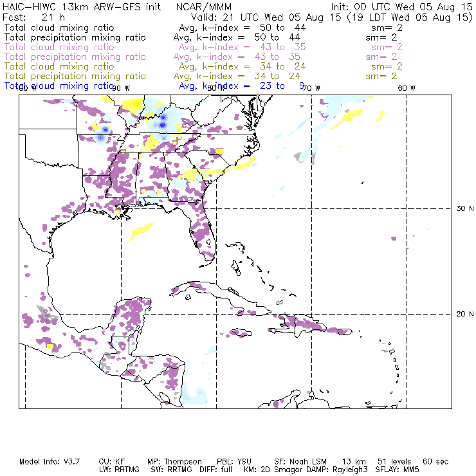Click the olive 'Total precipitation mixing ratio' legend line
The width and height of the screenshot is (476, 476).
[75, 76]
